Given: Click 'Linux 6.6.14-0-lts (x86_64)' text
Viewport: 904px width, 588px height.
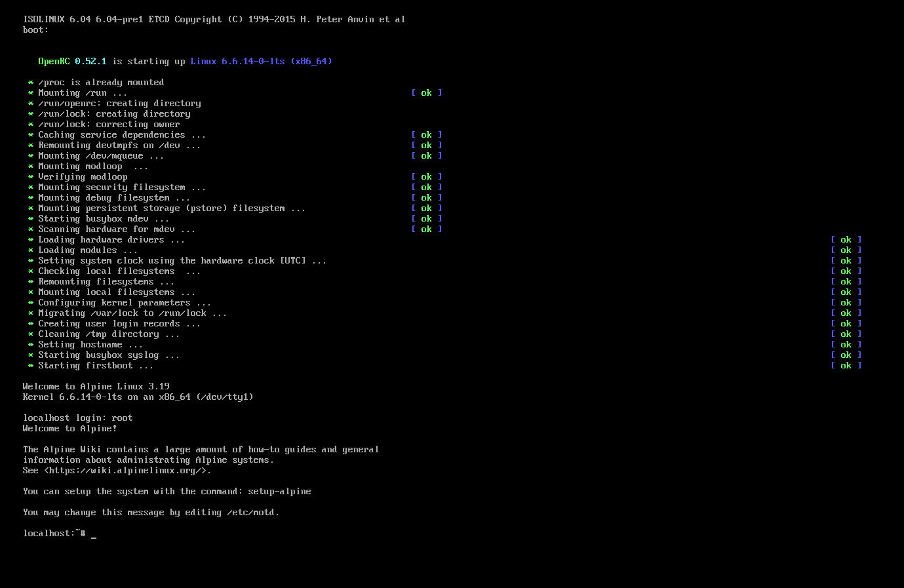Looking at the screenshot, I should click(x=261, y=62).
